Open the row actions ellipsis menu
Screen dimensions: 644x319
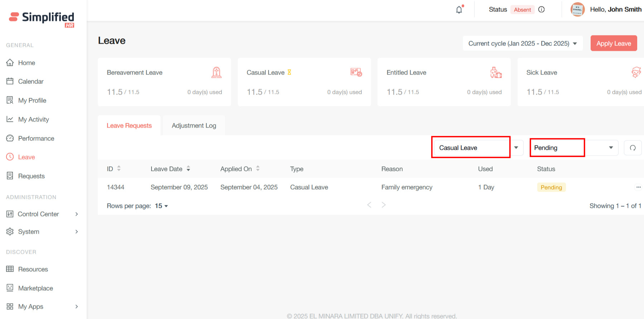[638, 187]
